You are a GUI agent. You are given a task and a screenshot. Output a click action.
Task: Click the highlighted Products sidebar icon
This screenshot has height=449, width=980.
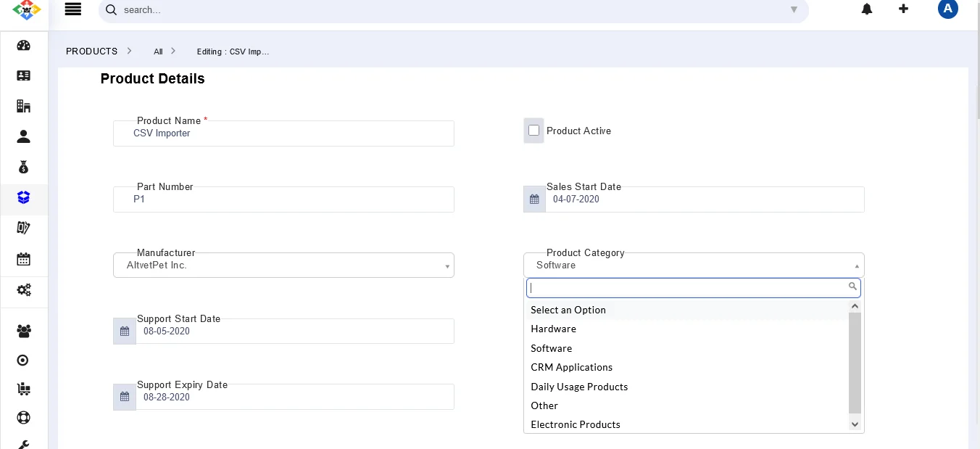click(23, 197)
